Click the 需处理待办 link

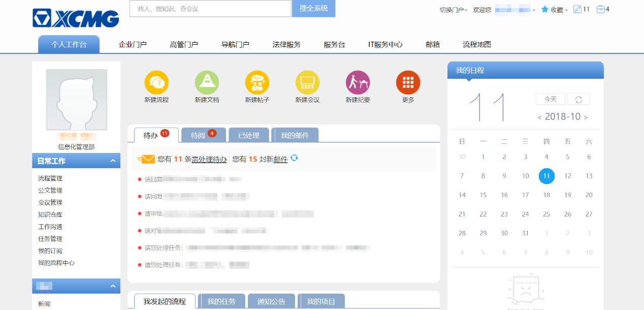coord(209,159)
